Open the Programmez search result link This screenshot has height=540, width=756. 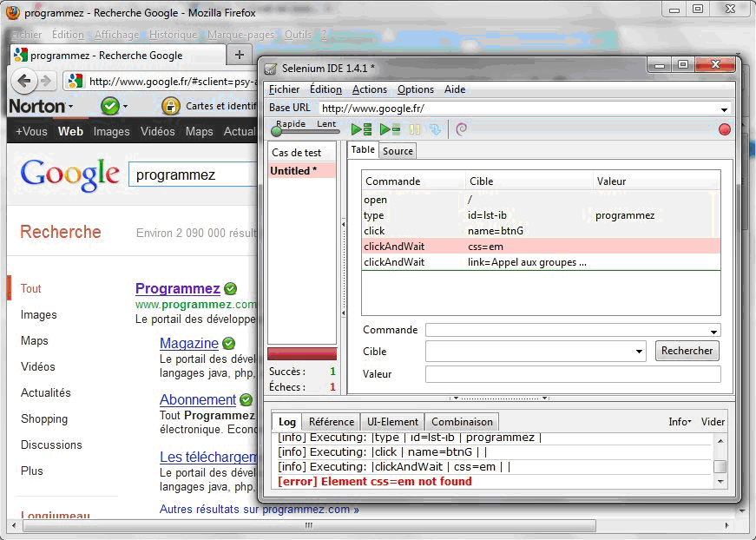pos(177,288)
